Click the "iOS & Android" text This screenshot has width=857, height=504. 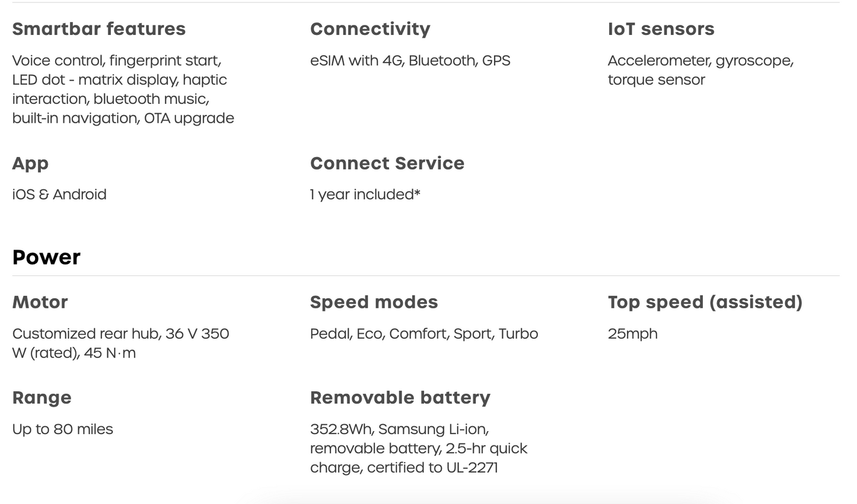59,194
